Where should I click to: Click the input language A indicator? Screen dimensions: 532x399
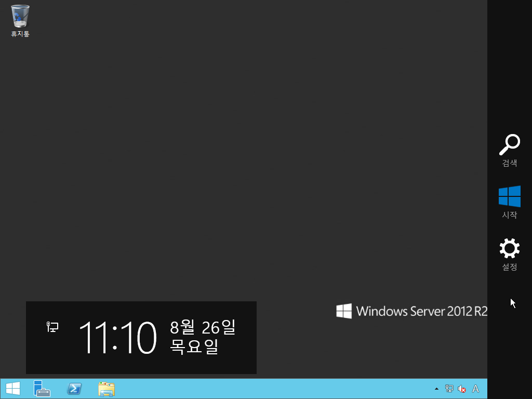[x=476, y=389]
